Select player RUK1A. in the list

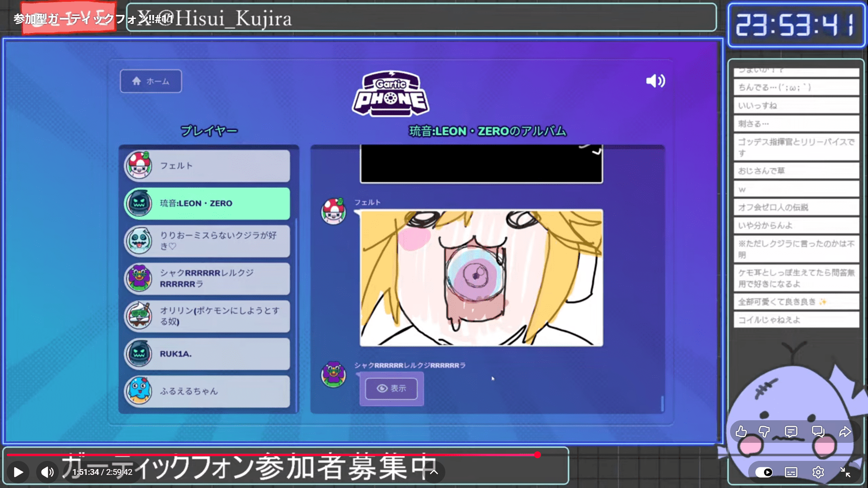coord(207,354)
